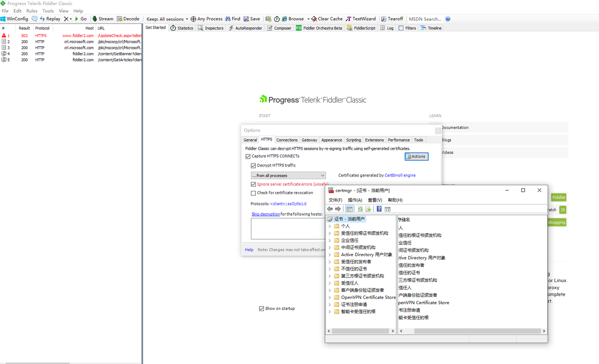Click the Back arrow in certmgr toolbar
This screenshot has width=599, height=364.
330,209
